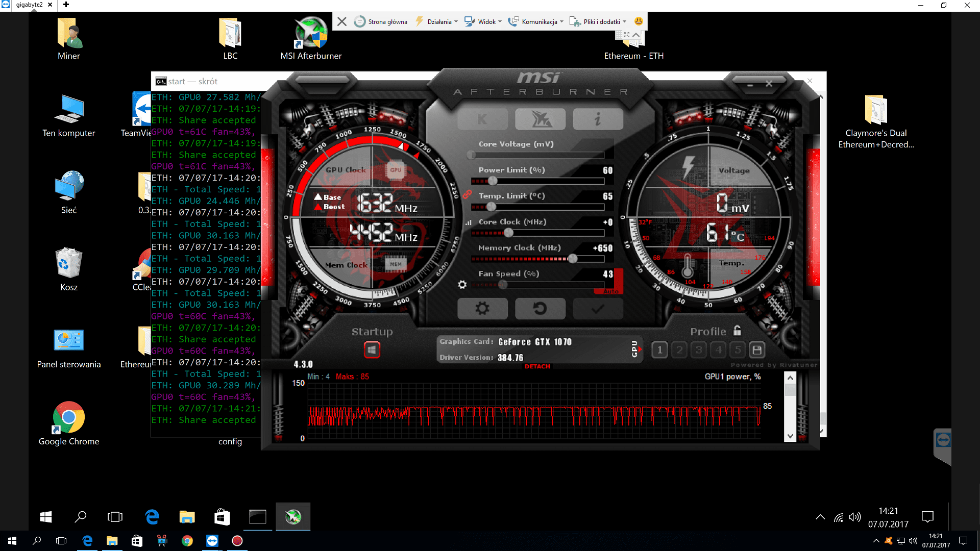Open Microsoft Store on remote taskbar
This screenshot has width=980, height=551.
coord(222,517)
